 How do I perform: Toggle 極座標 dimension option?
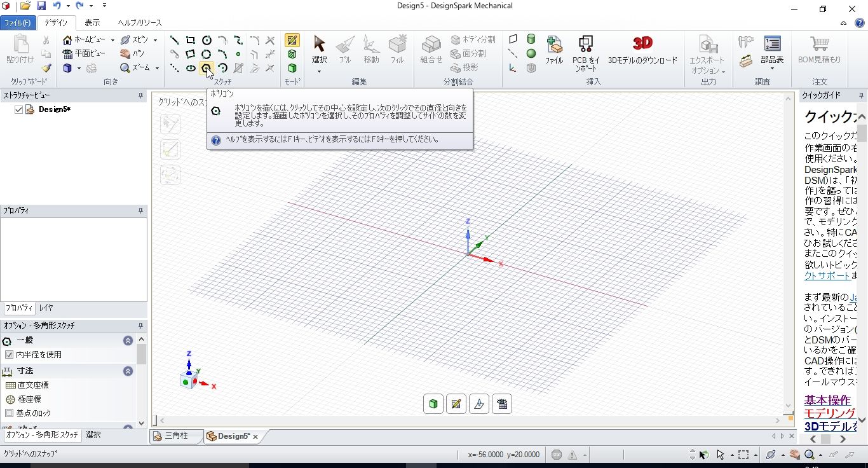click(x=24, y=399)
